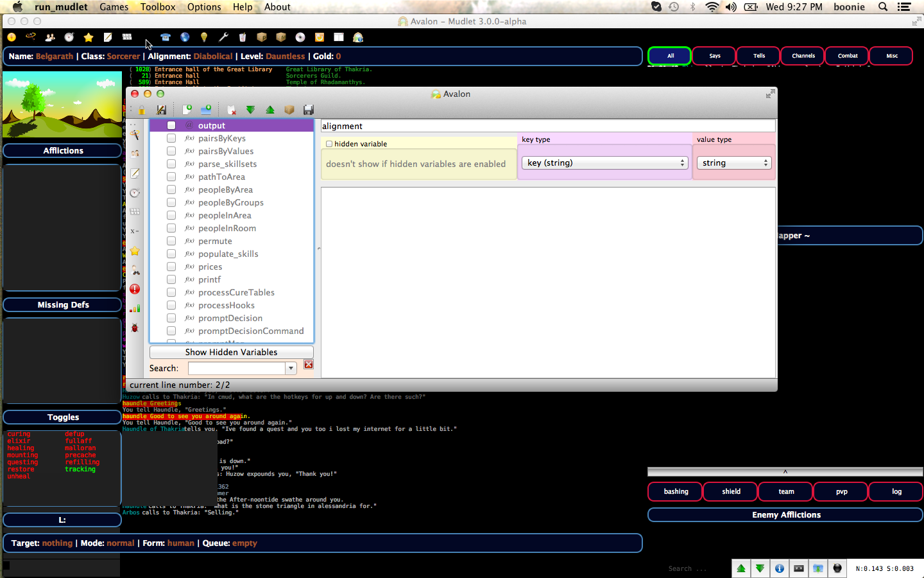This screenshot has height=578, width=924.
Task: Click green up arrow export icon in editor
Action: tap(270, 110)
